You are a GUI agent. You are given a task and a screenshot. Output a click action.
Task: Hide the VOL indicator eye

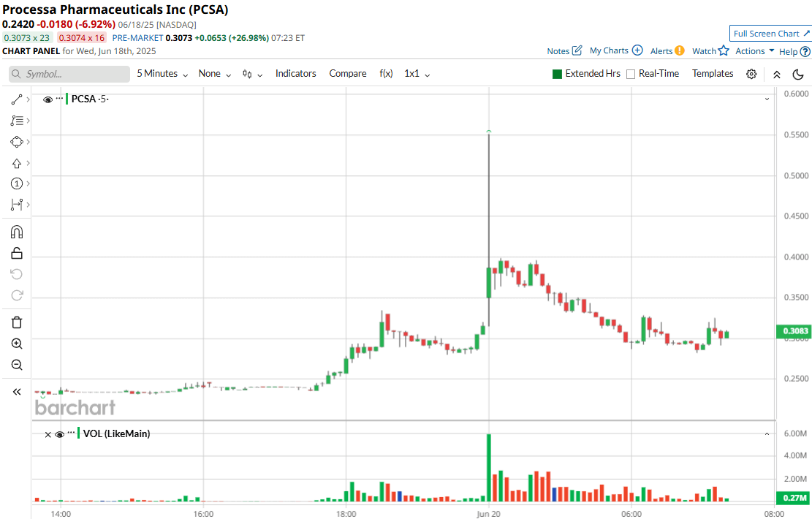59,434
